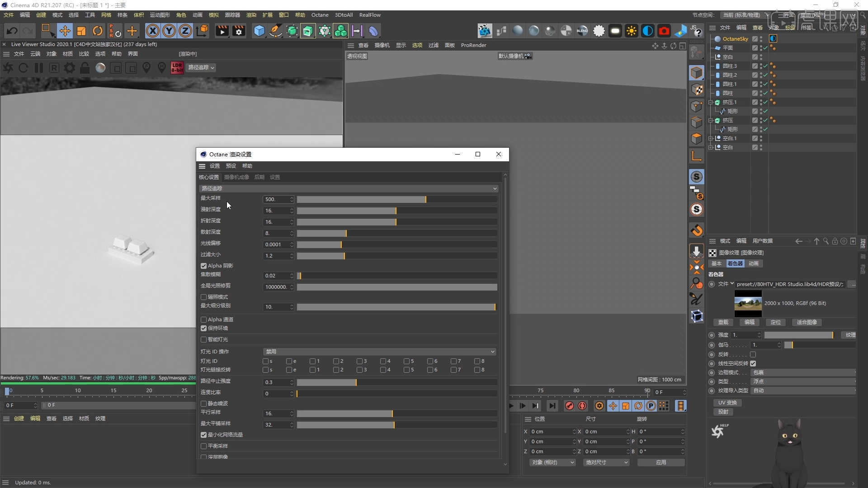Image resolution: width=868 pixels, height=488 pixels.
Task: Toggle the Alpha 阴影 checkbox
Action: [203, 266]
